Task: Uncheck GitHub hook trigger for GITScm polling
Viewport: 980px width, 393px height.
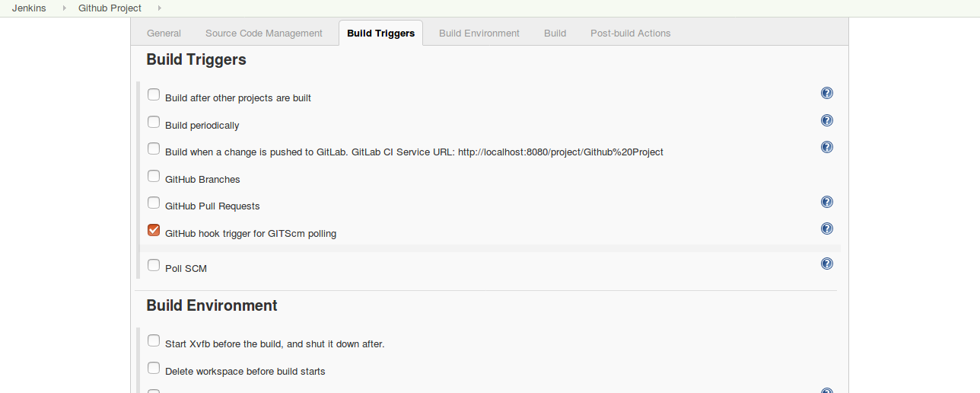Action: (154, 230)
